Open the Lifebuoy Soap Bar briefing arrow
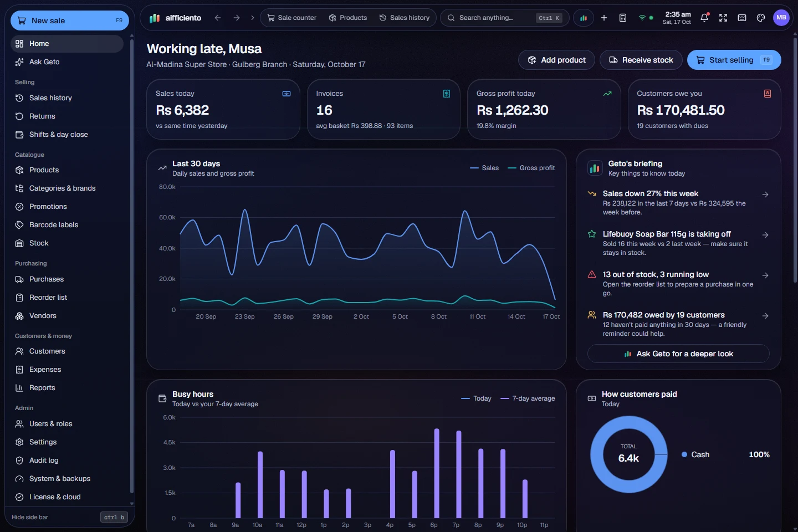The image size is (798, 532). point(765,235)
